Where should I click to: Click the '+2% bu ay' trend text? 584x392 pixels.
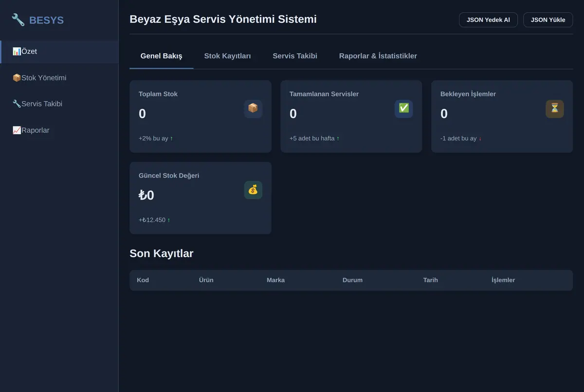156,139
